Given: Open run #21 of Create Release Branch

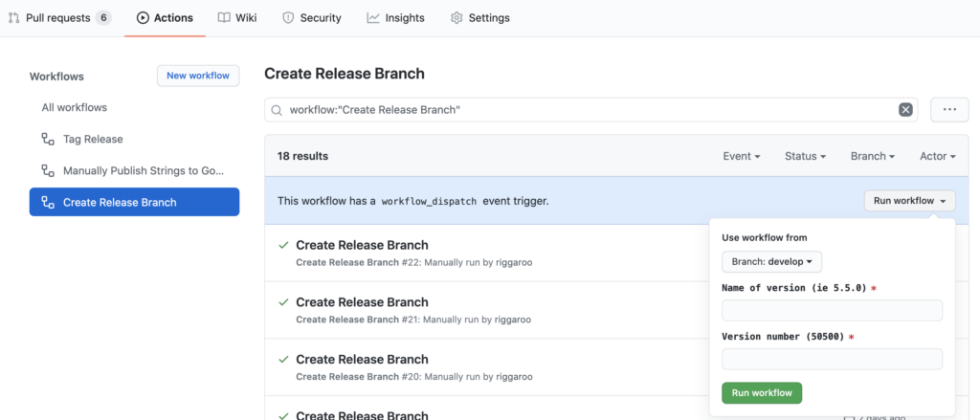Looking at the screenshot, I should pyautogui.click(x=362, y=302).
